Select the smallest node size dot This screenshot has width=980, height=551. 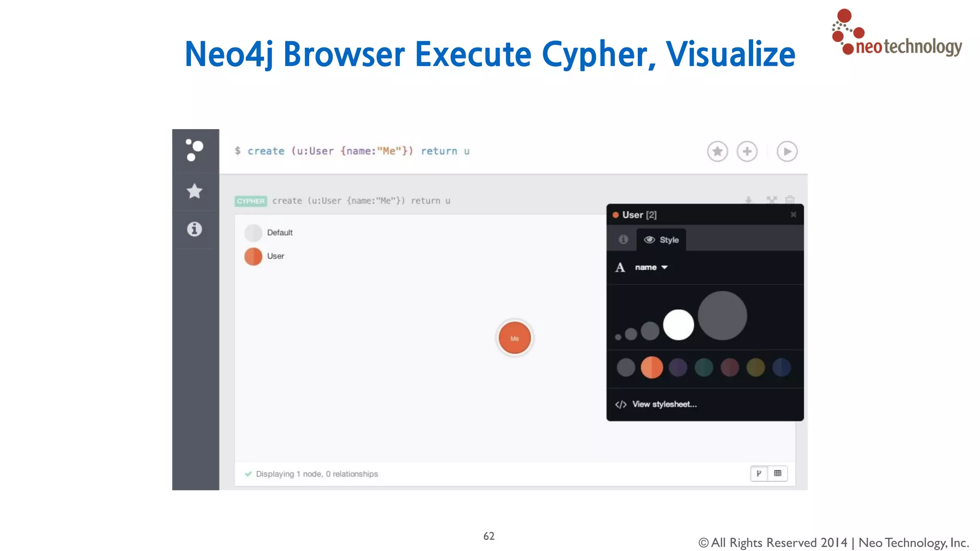[618, 337]
